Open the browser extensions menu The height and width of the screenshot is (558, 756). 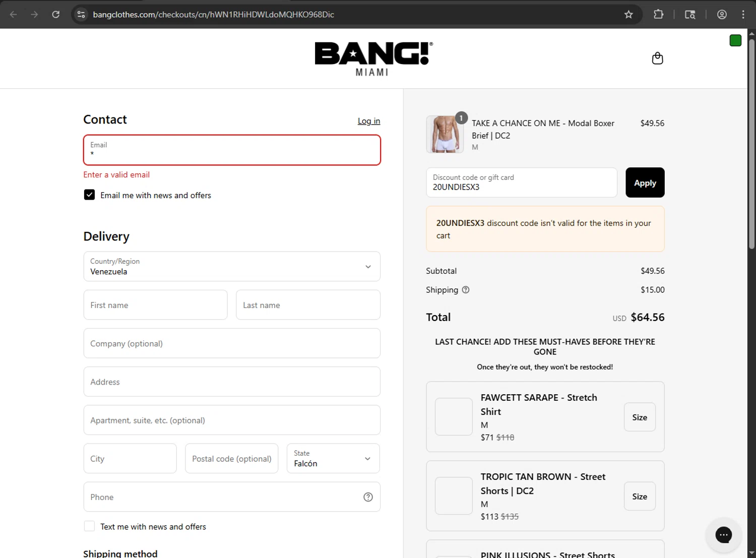click(658, 15)
